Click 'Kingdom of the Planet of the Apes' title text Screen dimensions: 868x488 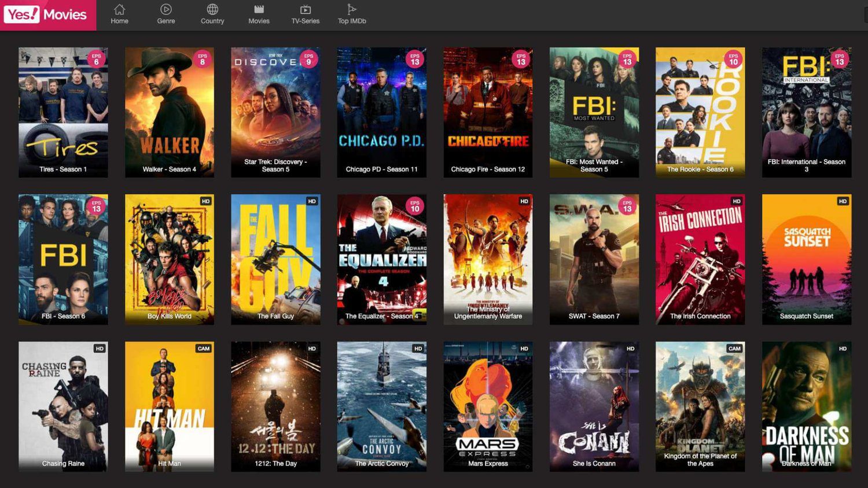(700, 460)
